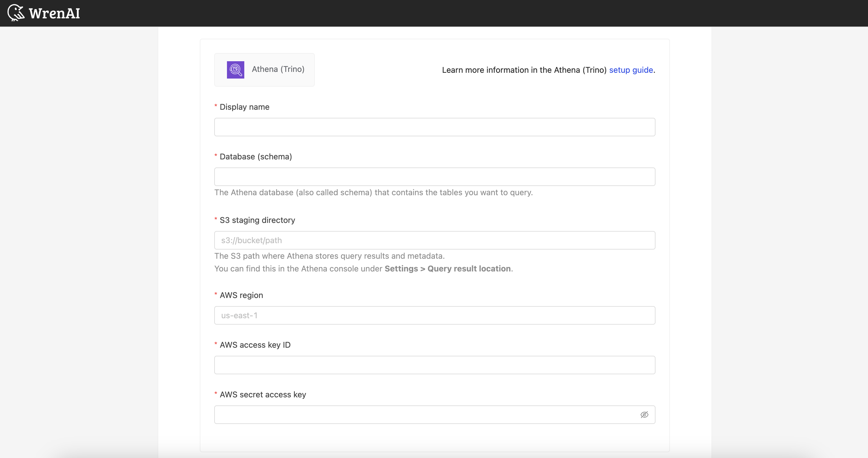Click the Athena database schema help text
Image resolution: width=868 pixels, height=458 pixels.
point(373,192)
